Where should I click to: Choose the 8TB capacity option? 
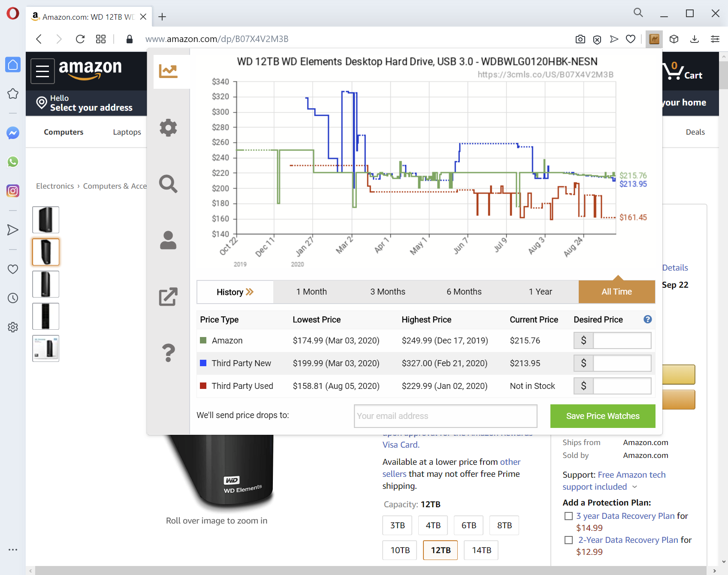[504, 525]
